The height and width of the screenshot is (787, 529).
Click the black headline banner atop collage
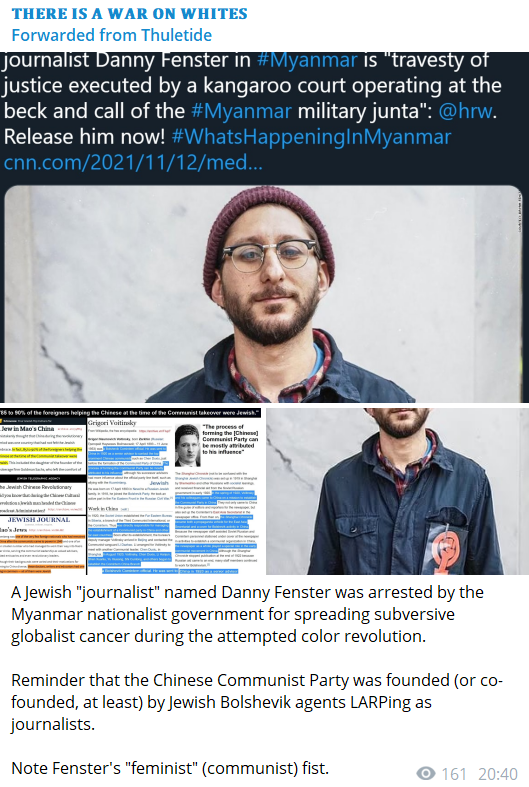click(x=130, y=413)
